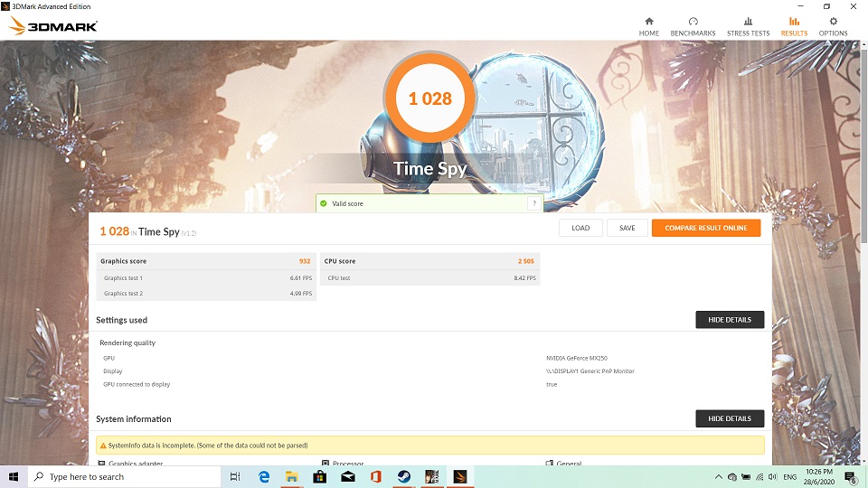Show hidden system tray icons
This screenshot has width=868, height=488.
tap(718, 477)
